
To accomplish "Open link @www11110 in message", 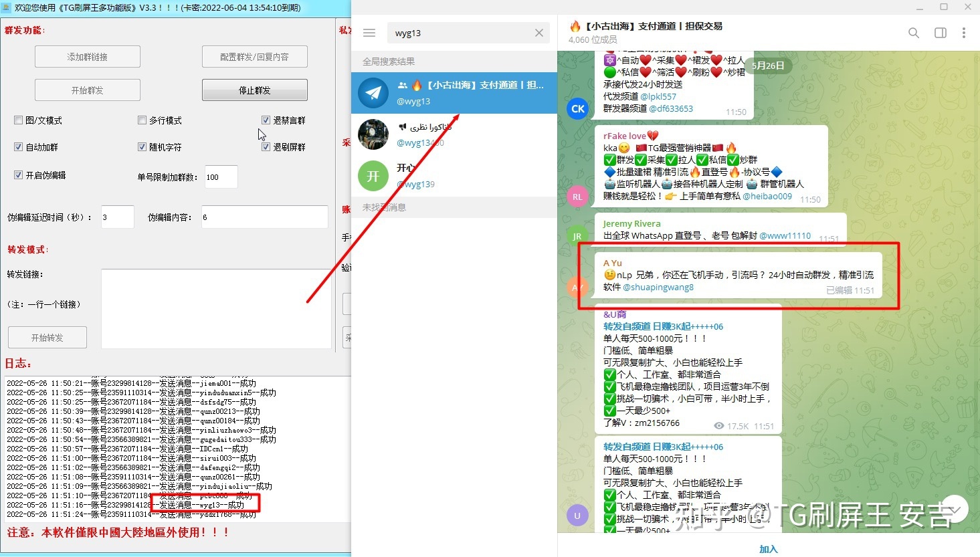I will click(x=785, y=235).
